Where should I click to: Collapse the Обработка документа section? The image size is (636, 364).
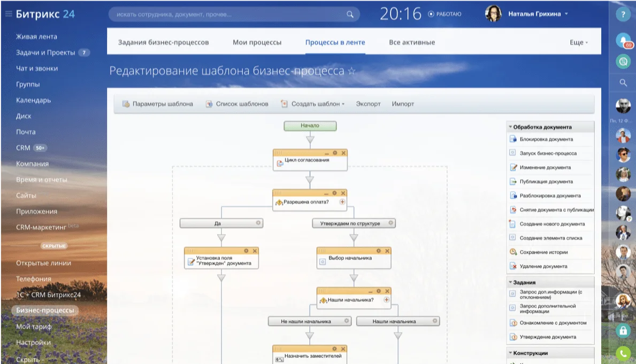pos(510,127)
